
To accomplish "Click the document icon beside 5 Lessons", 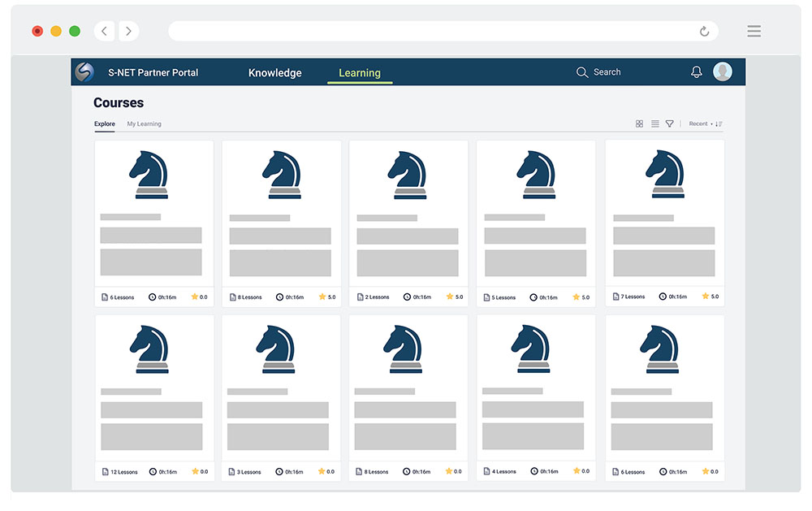I will pos(486,297).
